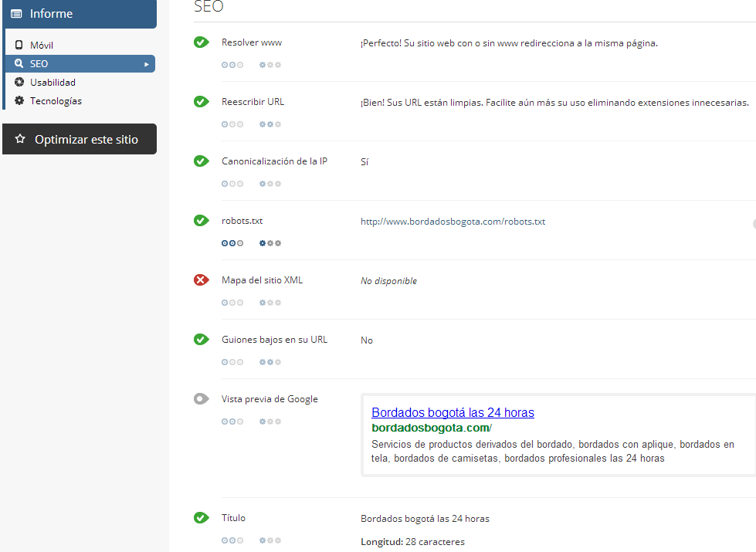Click the '¡Bien! Sus URL están limpias' message
The width and height of the screenshot is (756, 552).
(554, 103)
